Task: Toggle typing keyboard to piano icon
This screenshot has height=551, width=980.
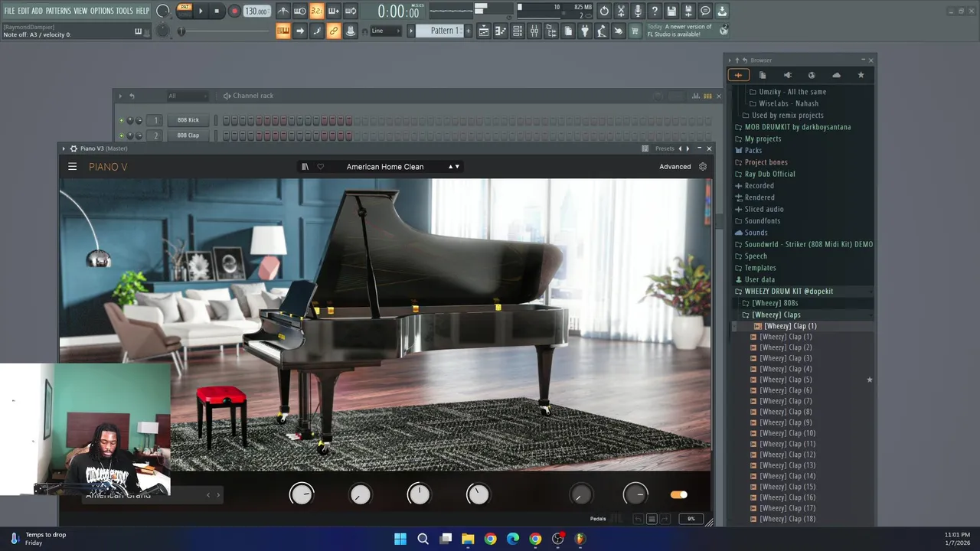Action: tap(283, 31)
